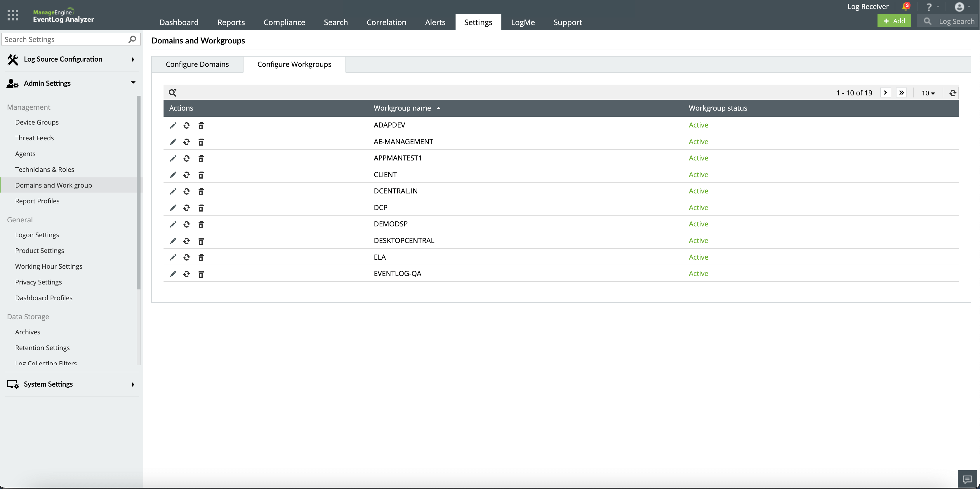Click the green Add button
Viewport: 980px width, 489px height.
point(894,21)
